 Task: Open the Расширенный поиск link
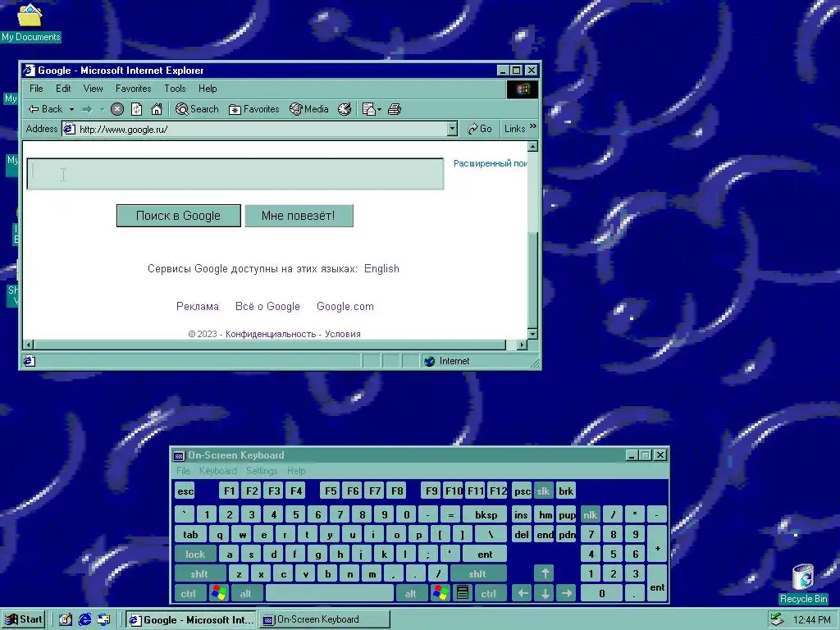point(491,163)
